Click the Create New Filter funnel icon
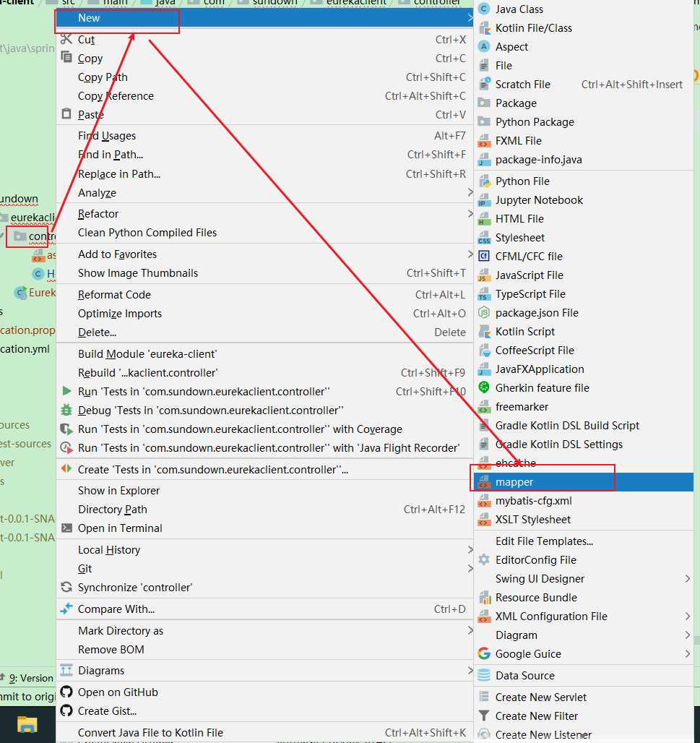Image resolution: width=700 pixels, height=743 pixels. (483, 716)
